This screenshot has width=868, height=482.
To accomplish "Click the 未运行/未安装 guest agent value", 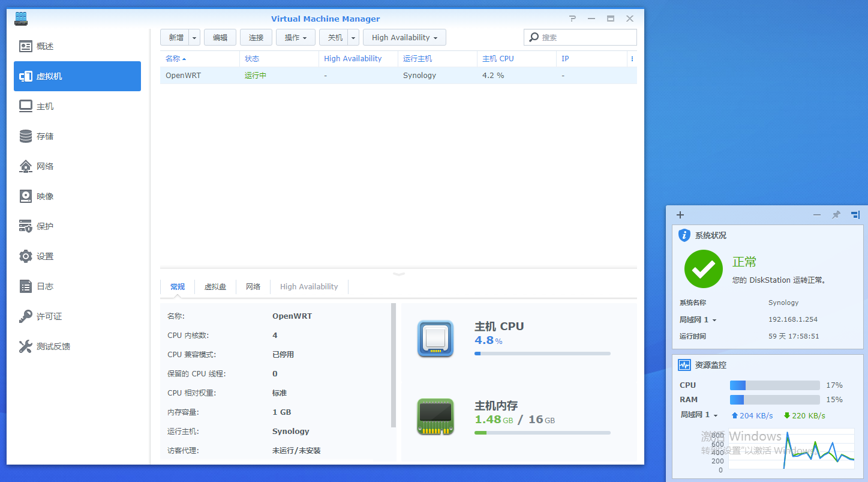I will click(x=296, y=451).
